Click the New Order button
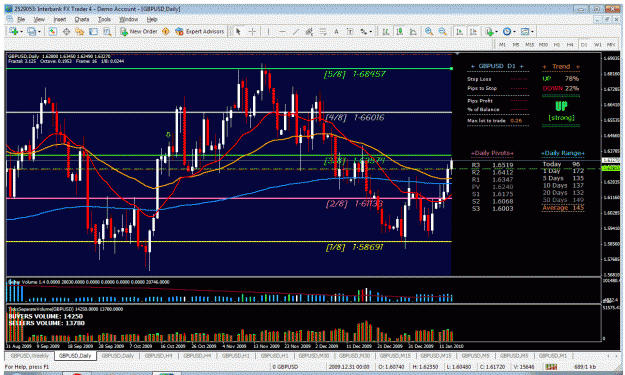This screenshot has height=375, width=625. [139, 31]
